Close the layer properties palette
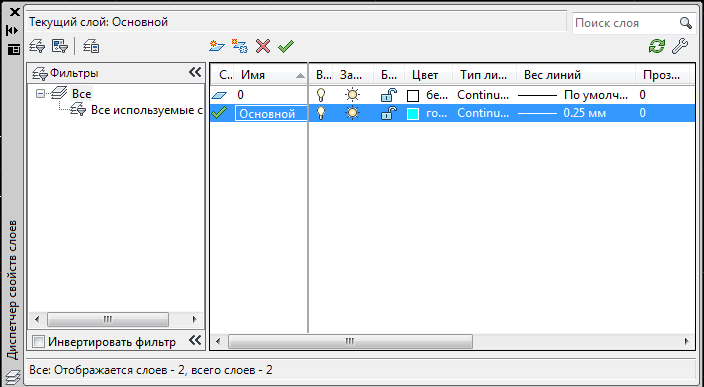The width and height of the screenshot is (704, 387). click(14, 13)
